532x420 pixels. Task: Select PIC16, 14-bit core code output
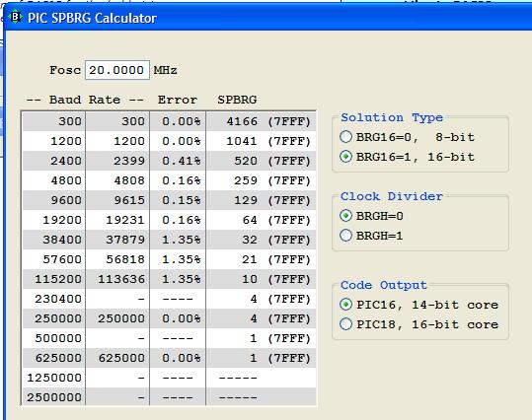pos(419,305)
